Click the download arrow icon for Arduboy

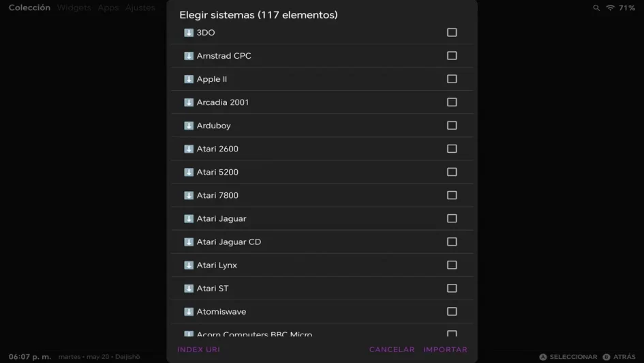[x=189, y=126]
